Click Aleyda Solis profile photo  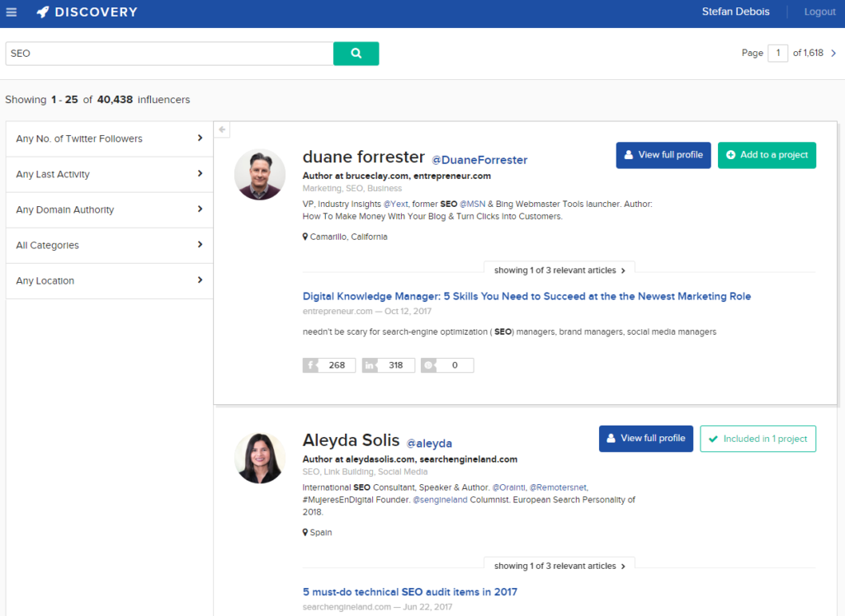tap(260, 458)
